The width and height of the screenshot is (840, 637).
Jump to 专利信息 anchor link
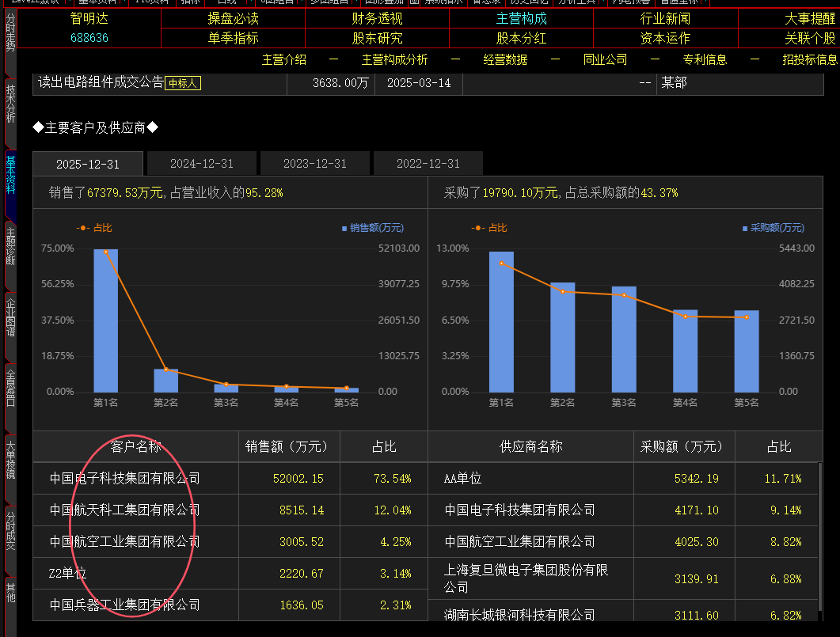(x=705, y=60)
